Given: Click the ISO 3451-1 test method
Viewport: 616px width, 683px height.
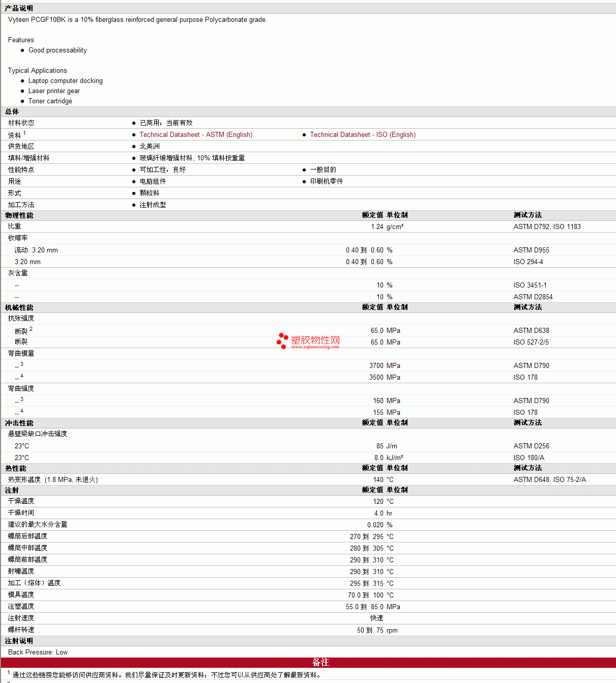Looking at the screenshot, I should pyautogui.click(x=530, y=286).
